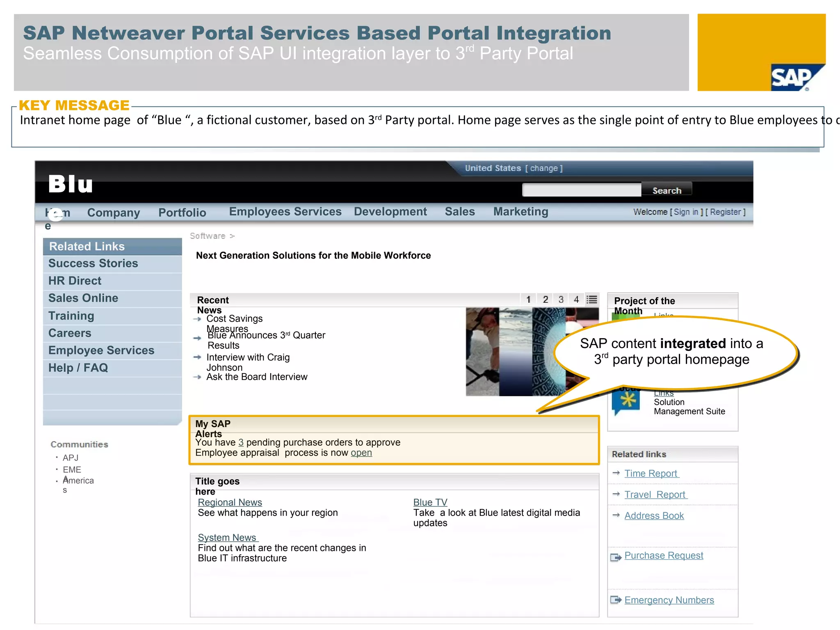Image resolution: width=840 pixels, height=630 pixels.
Task: Click the Software breadcrumb
Action: (208, 236)
